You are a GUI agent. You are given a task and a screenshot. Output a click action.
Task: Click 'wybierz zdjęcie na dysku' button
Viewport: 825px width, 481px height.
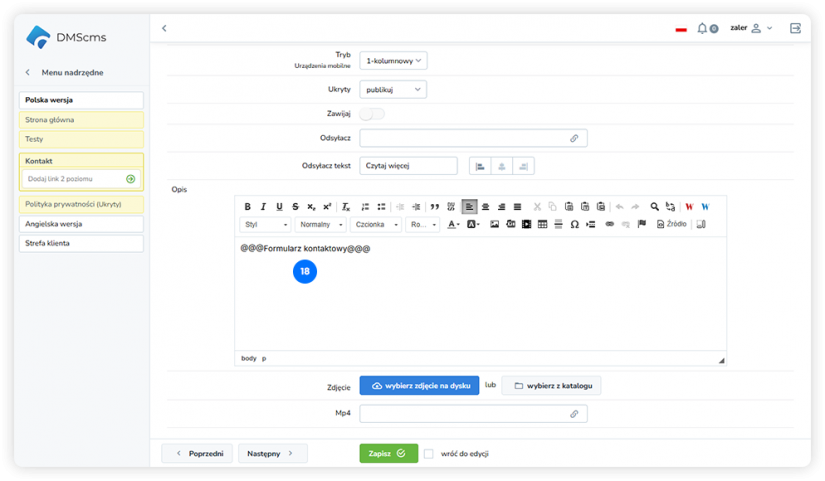[x=419, y=385]
